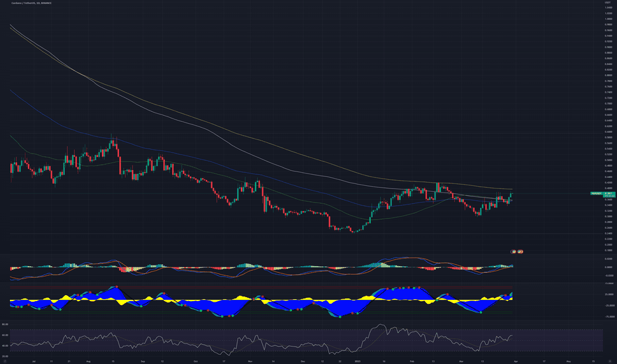Screen dimensions: 617x364
Task: Click the '0.2400' price axis label
Action: (608, 234)
